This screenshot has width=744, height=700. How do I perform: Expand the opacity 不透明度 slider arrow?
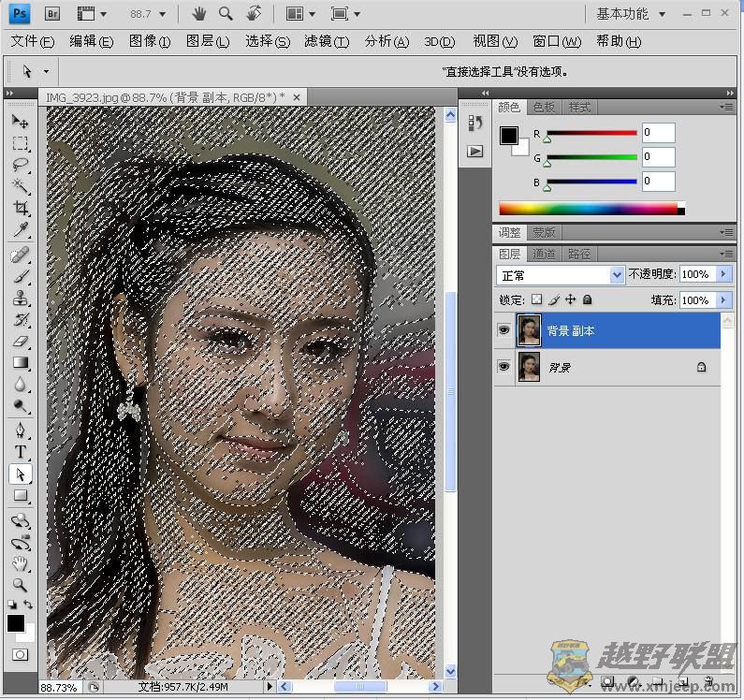723,274
